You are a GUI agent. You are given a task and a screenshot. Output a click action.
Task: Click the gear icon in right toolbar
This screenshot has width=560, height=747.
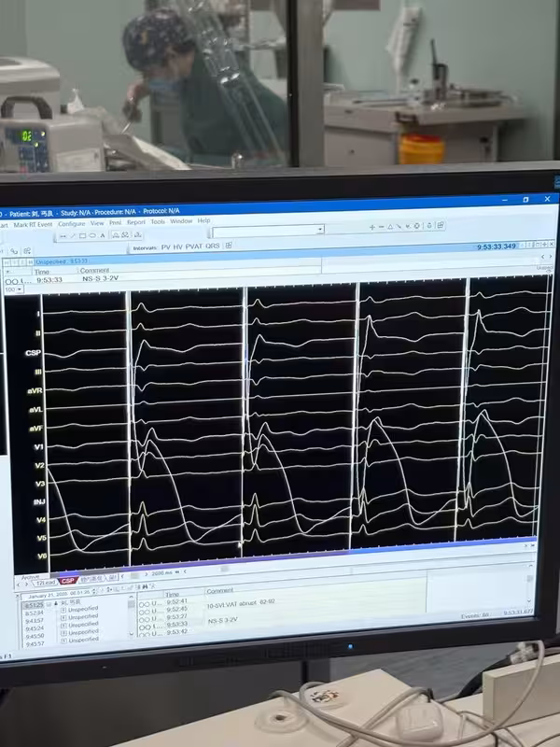tap(416, 226)
